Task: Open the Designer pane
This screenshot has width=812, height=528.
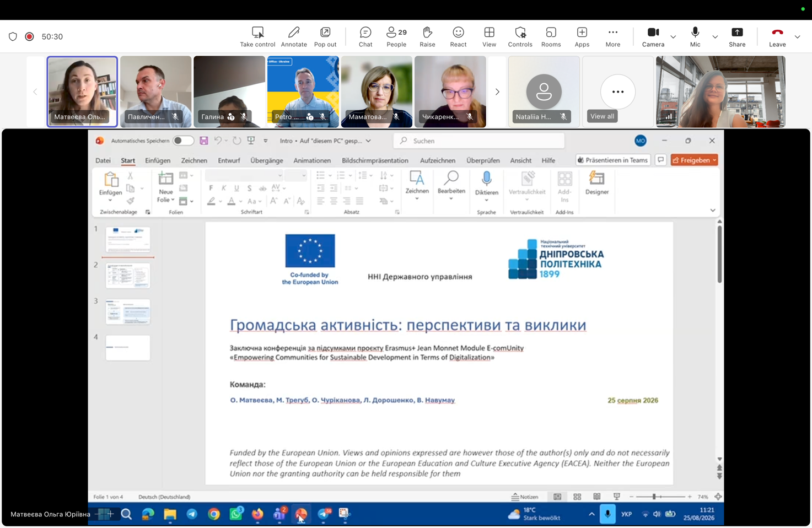Action: coord(597,184)
